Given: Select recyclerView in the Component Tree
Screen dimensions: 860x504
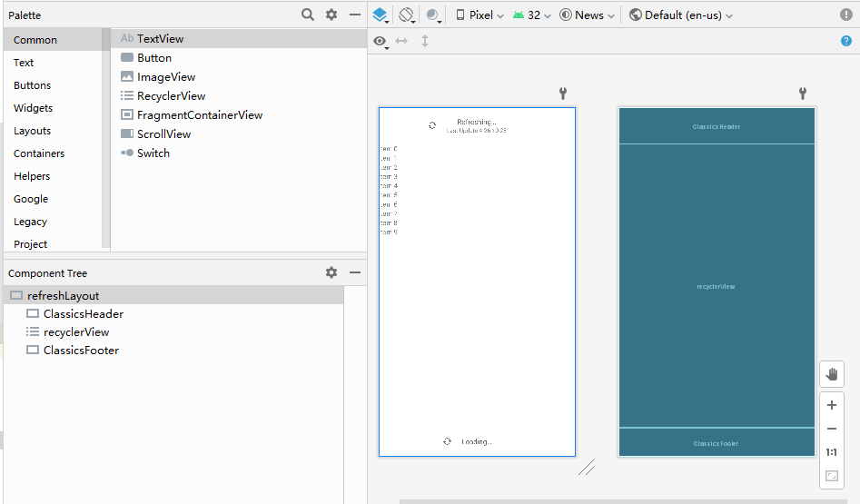Looking at the screenshot, I should point(76,331).
